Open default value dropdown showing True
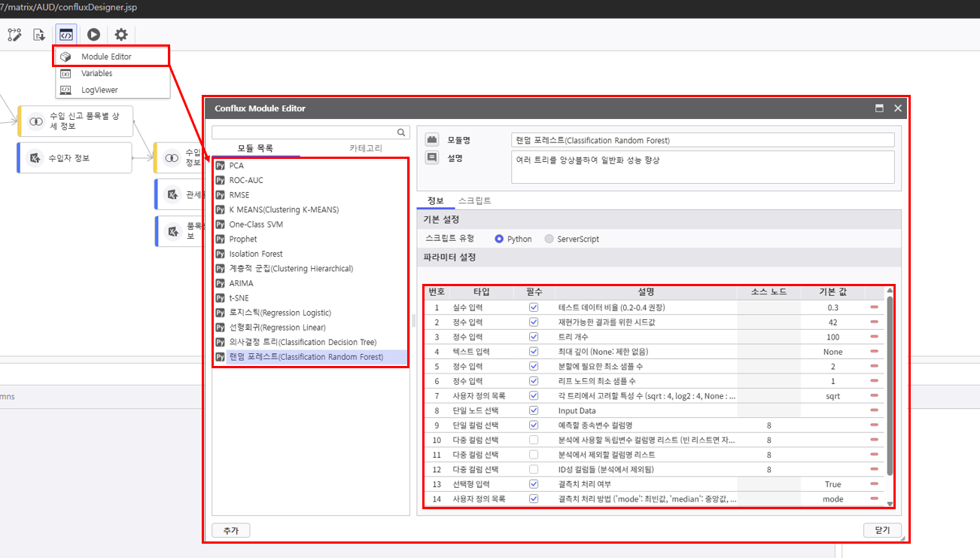Viewport: 980px width, 558px height. (832, 484)
